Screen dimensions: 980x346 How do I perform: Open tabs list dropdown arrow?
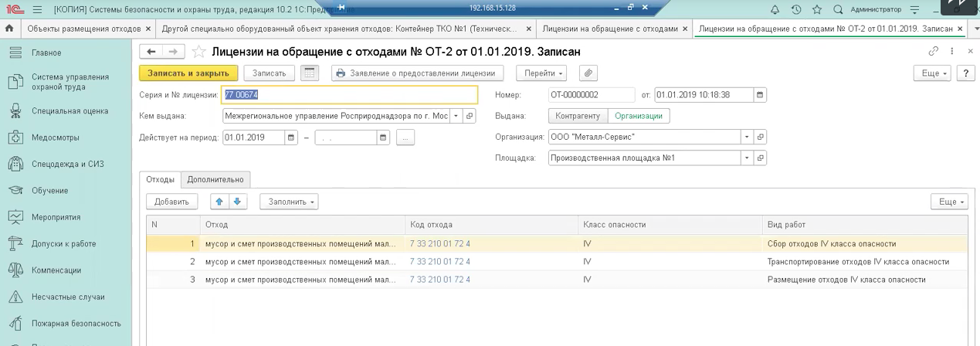[975, 29]
